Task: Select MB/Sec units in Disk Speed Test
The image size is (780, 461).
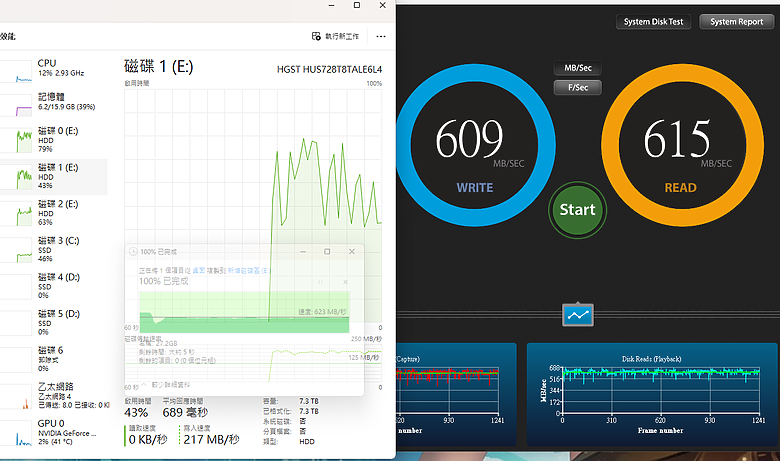Action: pyautogui.click(x=578, y=68)
